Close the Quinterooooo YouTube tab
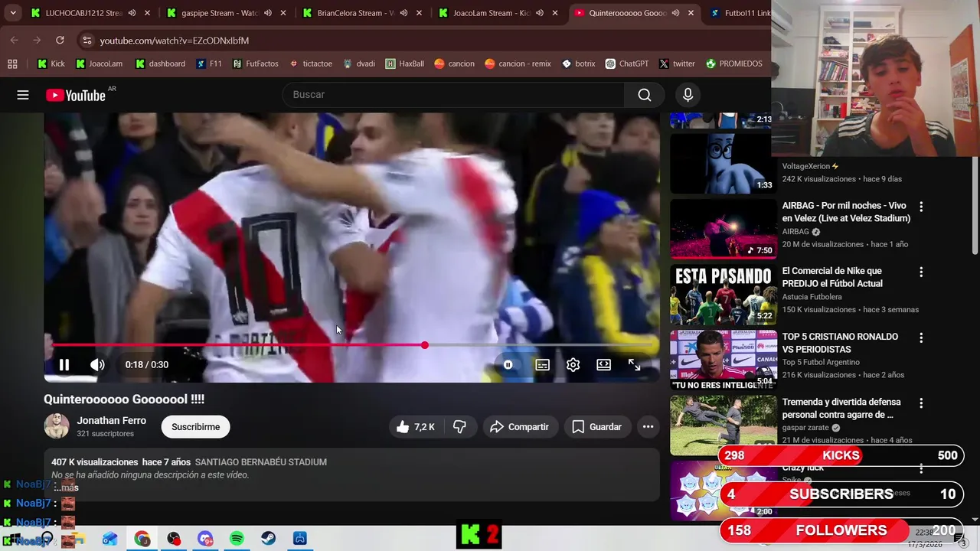Screen dimensions: 980x551 click(x=691, y=13)
